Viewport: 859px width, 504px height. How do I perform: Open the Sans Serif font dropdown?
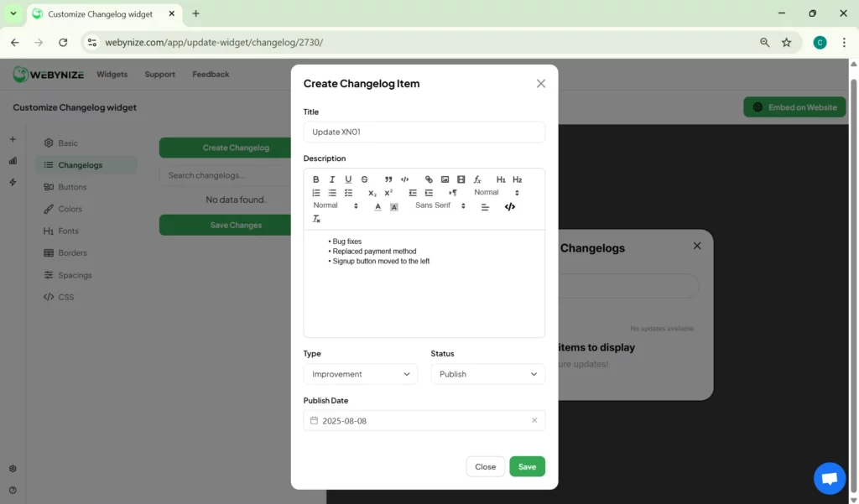[x=440, y=205]
